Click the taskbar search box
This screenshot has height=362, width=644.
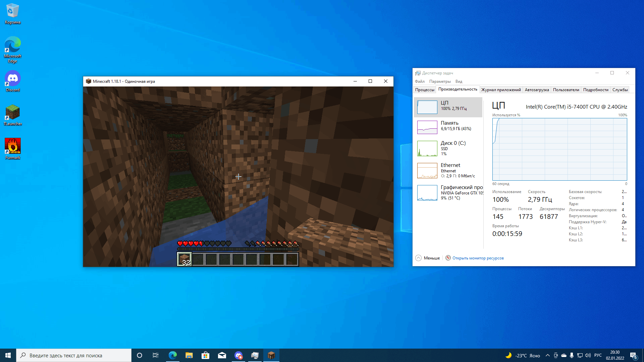(74, 355)
